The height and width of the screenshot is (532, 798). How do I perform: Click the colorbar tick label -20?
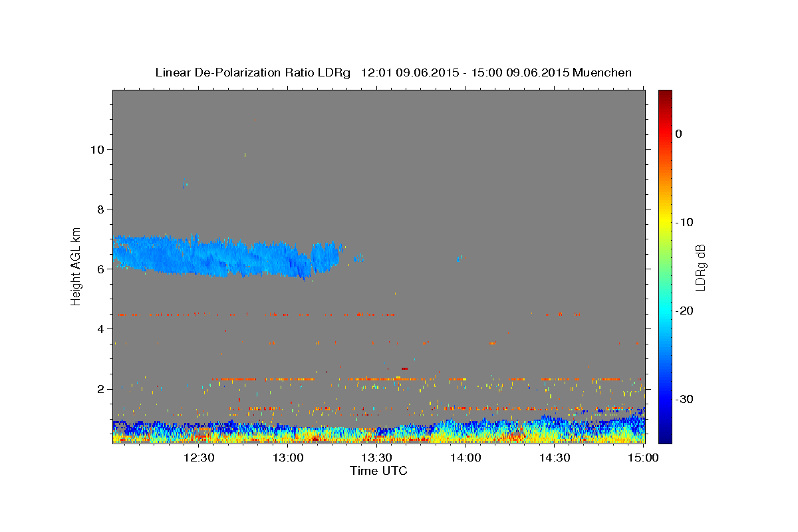pyautogui.click(x=684, y=311)
